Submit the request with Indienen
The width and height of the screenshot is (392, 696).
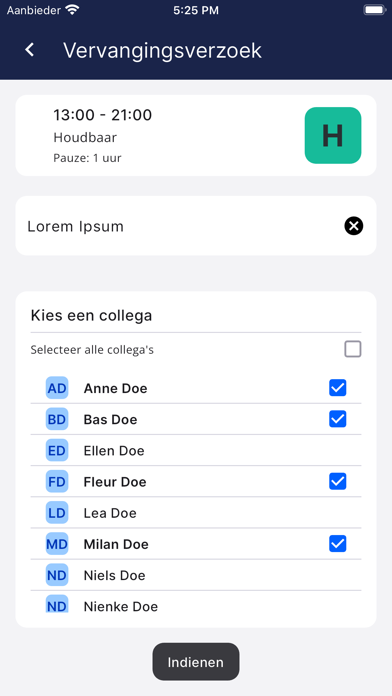tap(196, 662)
